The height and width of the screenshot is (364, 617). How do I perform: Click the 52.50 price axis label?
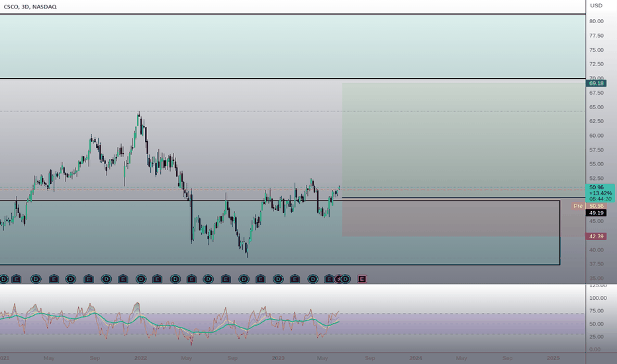(x=596, y=178)
